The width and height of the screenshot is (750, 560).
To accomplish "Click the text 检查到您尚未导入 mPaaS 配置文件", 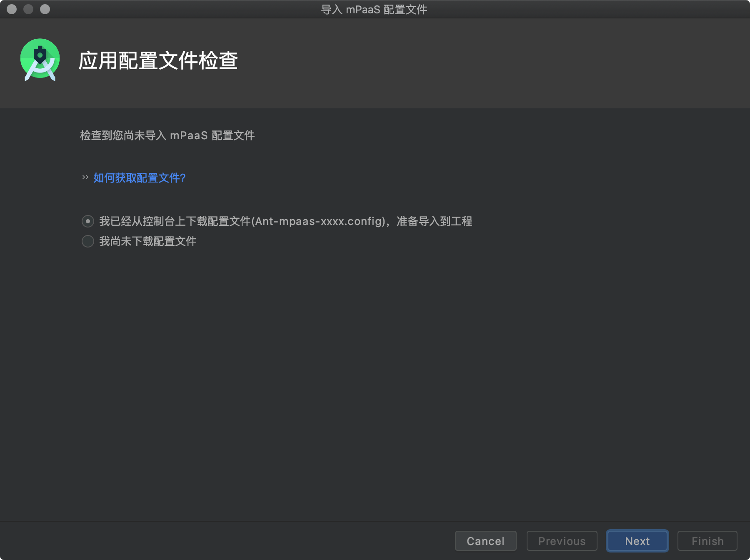I will 167,135.
